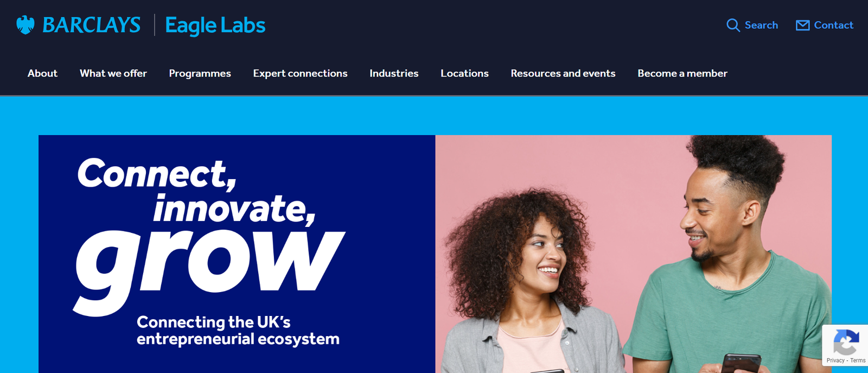868x373 pixels.
Task: Open the What we offer menu
Action: pos(113,73)
